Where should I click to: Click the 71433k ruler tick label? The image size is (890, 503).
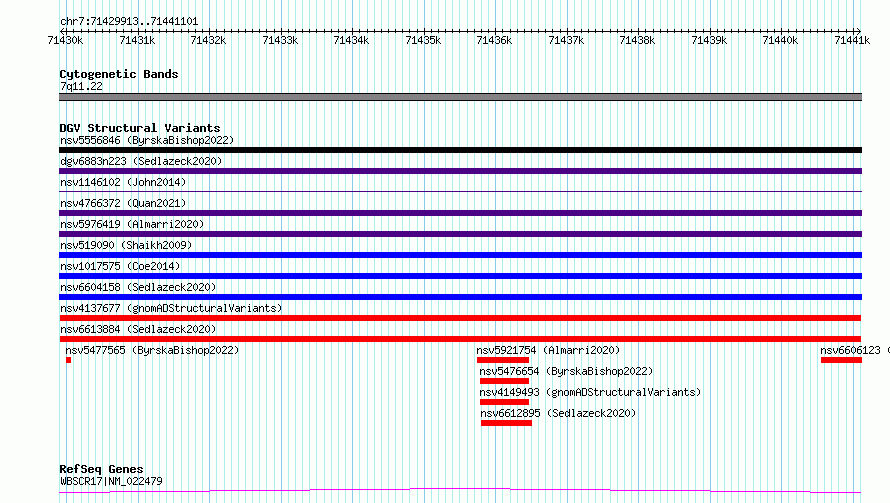pyautogui.click(x=280, y=40)
